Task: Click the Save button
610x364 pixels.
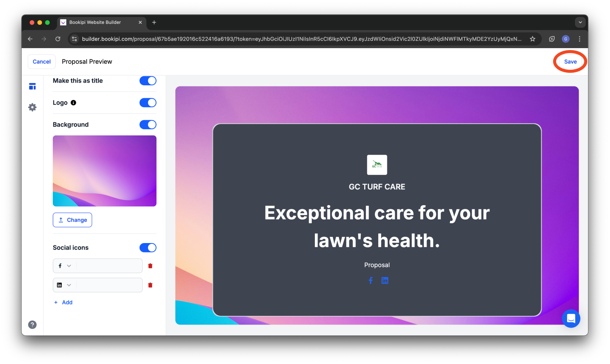Action: [x=570, y=62]
